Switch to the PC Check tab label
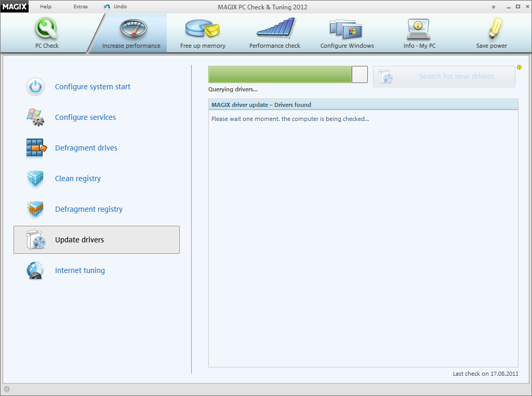 tap(47, 46)
